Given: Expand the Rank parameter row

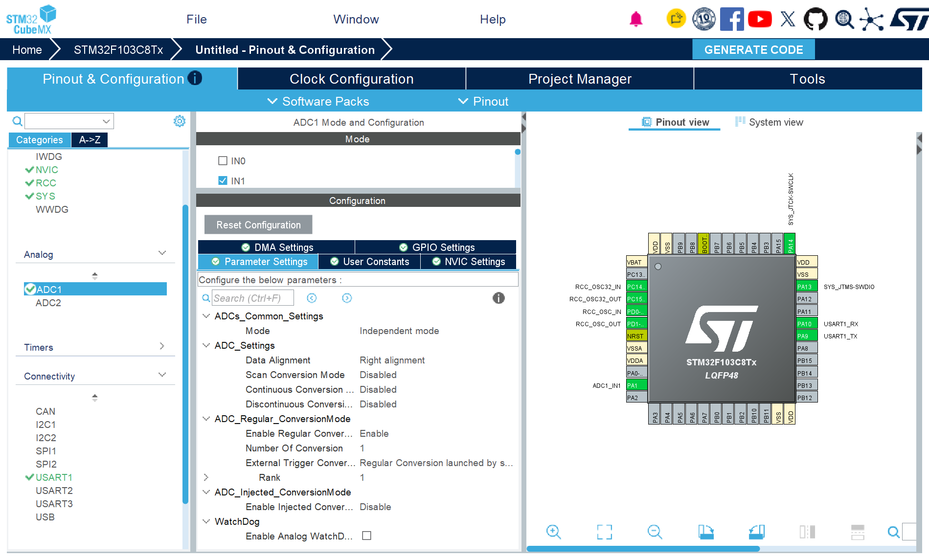Looking at the screenshot, I should [x=206, y=477].
